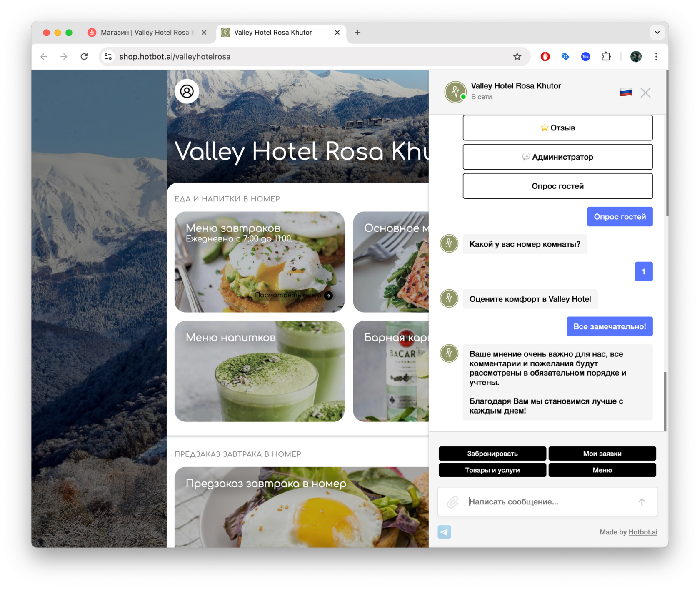This screenshot has width=700, height=589.
Task: Send message with the arrow-up icon
Action: click(x=642, y=502)
